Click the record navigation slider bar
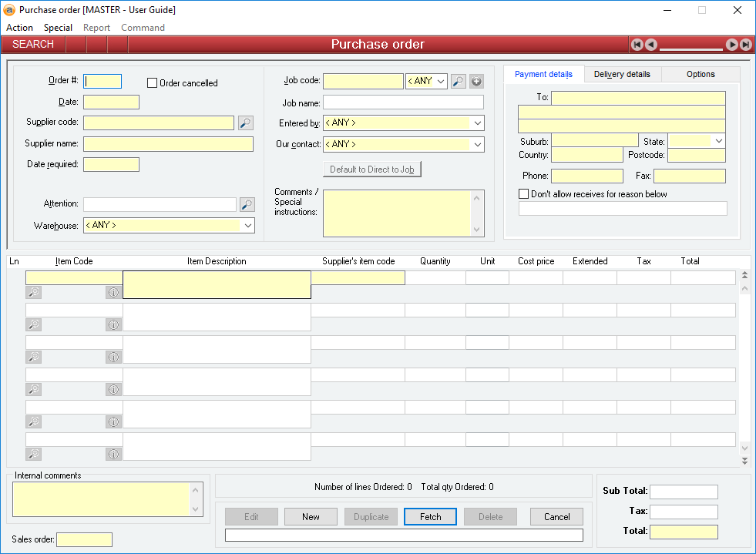The width and height of the screenshot is (756, 554). click(691, 49)
